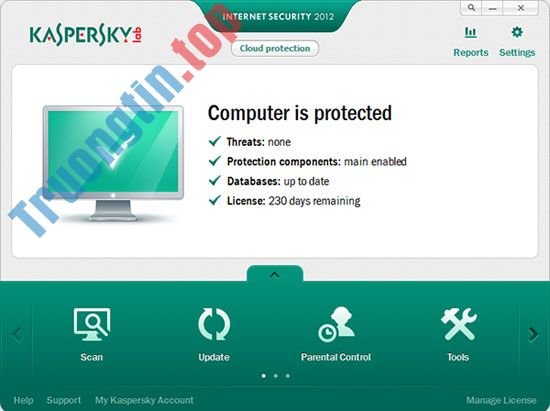Show next tools with right arrow
The width and height of the screenshot is (550, 411).
(x=533, y=334)
